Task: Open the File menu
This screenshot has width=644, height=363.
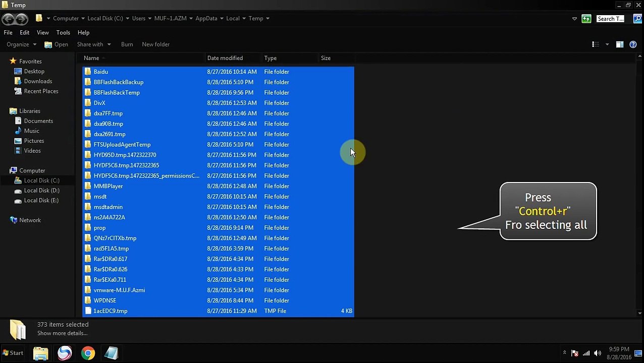Action: (8, 32)
